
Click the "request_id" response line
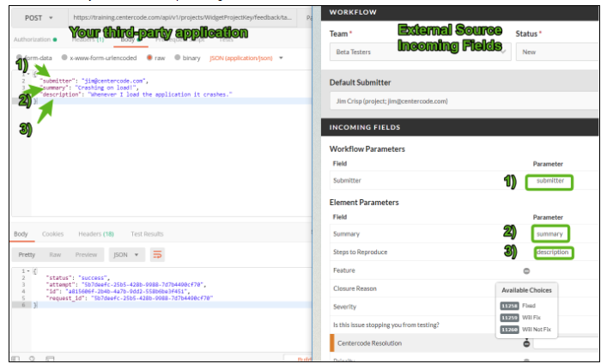point(130,298)
